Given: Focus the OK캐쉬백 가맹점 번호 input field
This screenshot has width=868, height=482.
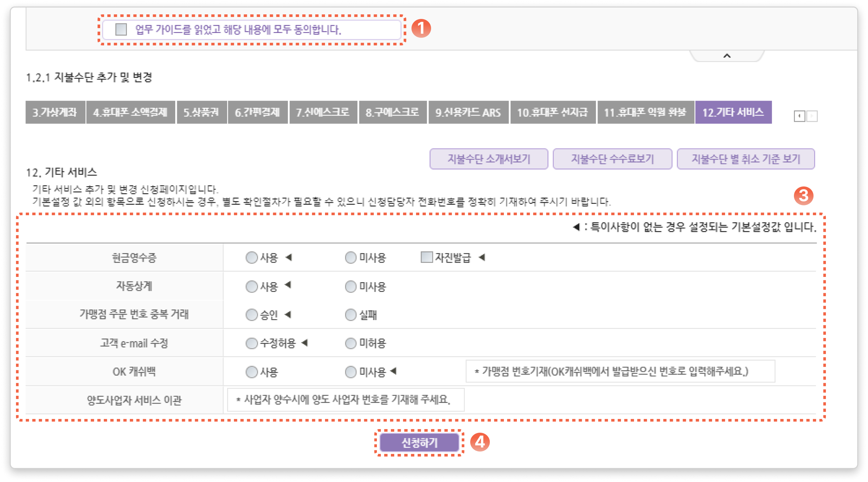Looking at the screenshot, I should pos(620,371).
